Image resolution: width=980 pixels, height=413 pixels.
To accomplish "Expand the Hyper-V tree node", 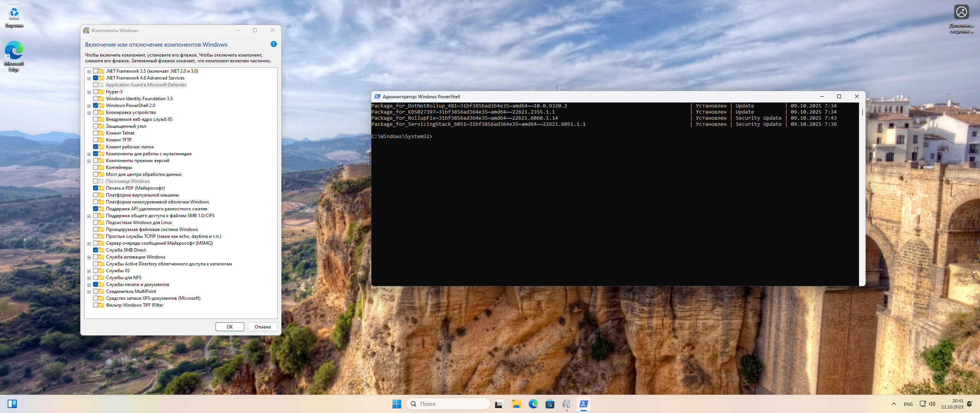I will click(89, 92).
